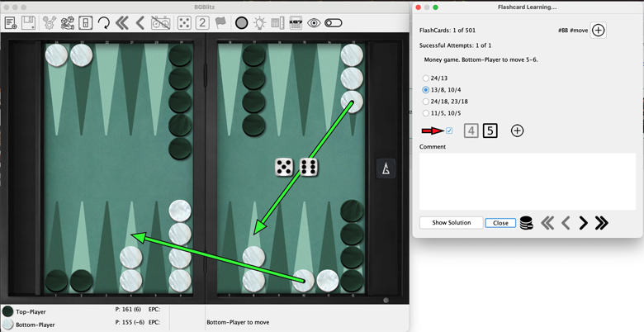Image resolution: width=644 pixels, height=332 pixels.
Task: Click the dice roll toolbar icon
Action: tap(184, 23)
